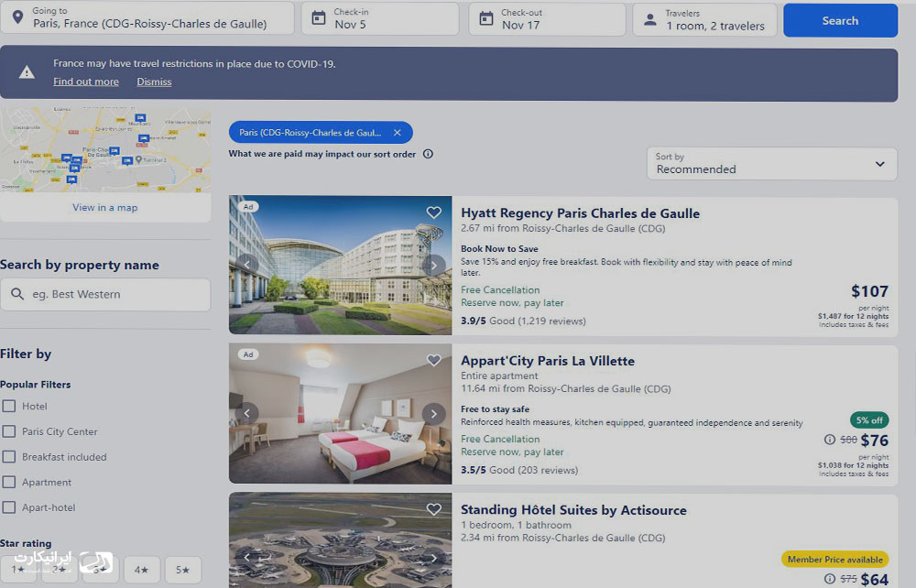Screen dimensions: 916x588
Task: Click the $1,038 for 12 nights total
Action: 853,465
